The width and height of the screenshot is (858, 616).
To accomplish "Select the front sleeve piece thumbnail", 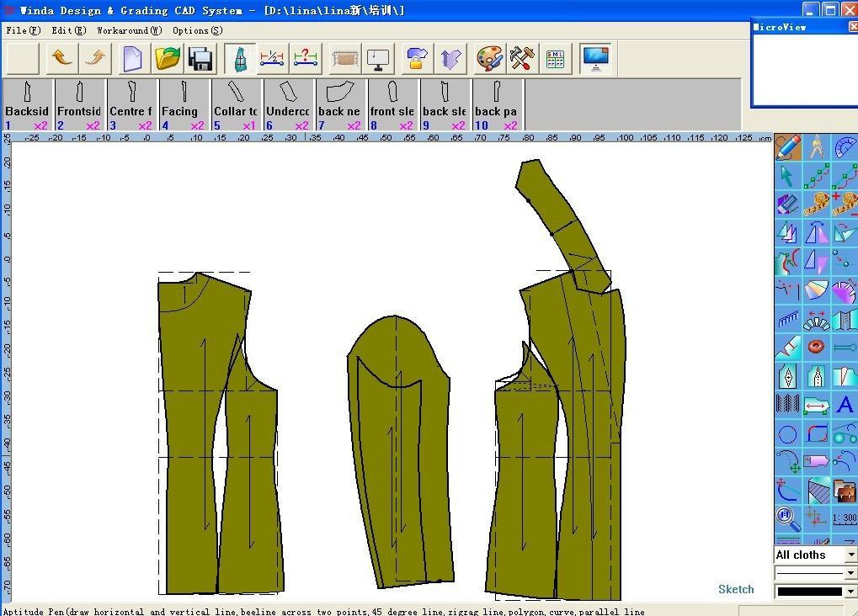I will pyautogui.click(x=392, y=105).
